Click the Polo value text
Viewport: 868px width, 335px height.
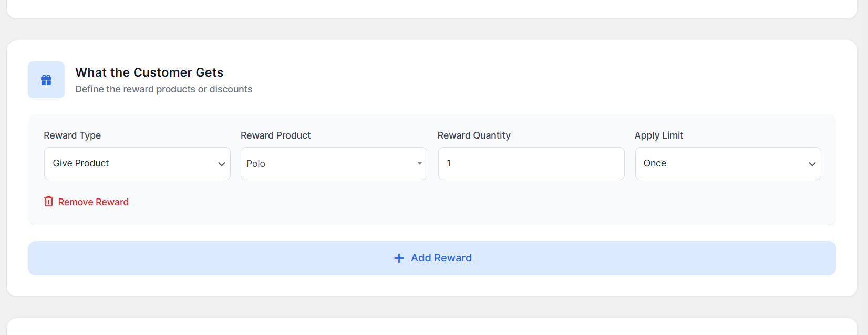click(x=256, y=164)
